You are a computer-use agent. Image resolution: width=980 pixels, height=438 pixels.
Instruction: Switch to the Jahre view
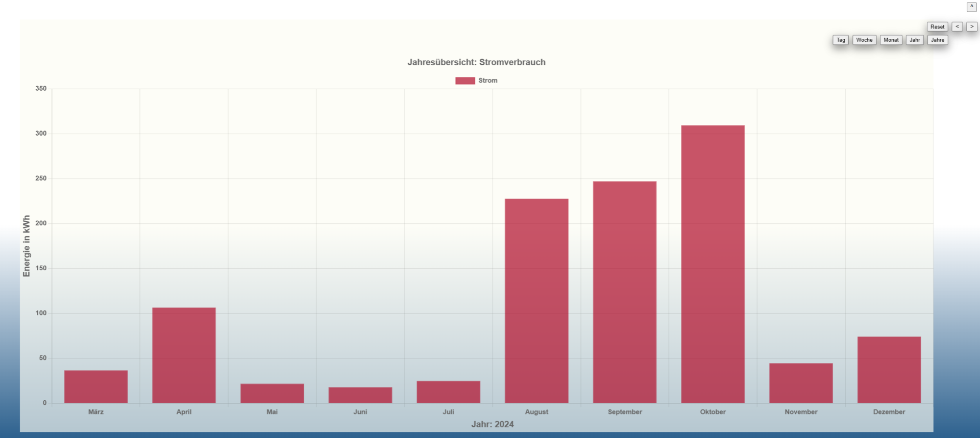pyautogui.click(x=938, y=40)
